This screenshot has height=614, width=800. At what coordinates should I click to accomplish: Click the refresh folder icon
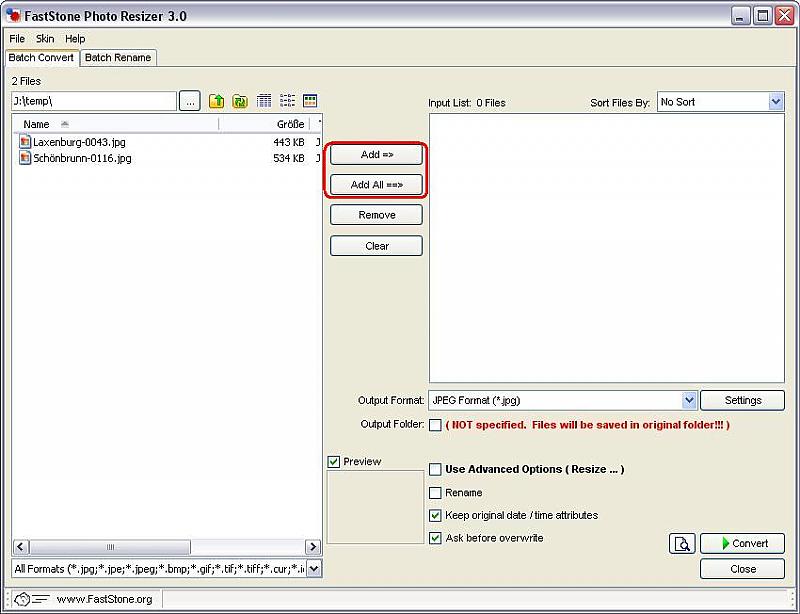tap(240, 101)
